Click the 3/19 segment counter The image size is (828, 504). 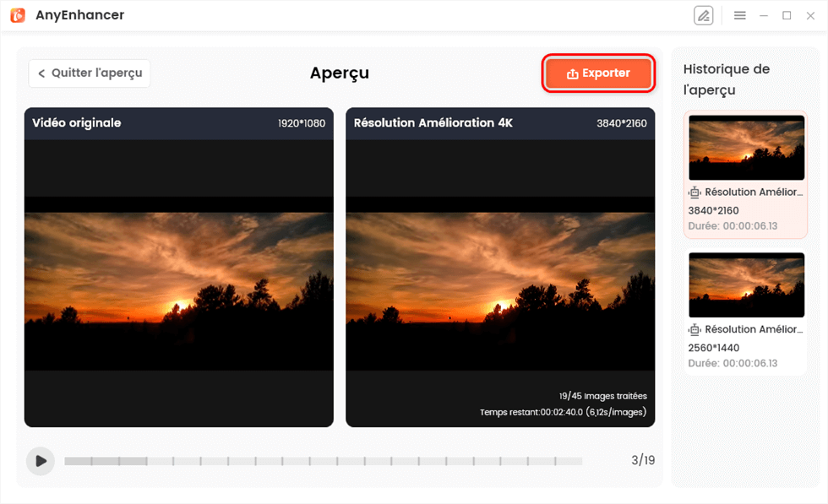pos(643,460)
